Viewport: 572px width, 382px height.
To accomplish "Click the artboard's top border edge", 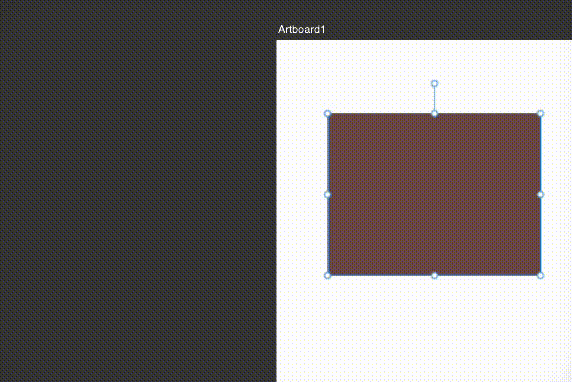I will pyautogui.click(x=424, y=40).
